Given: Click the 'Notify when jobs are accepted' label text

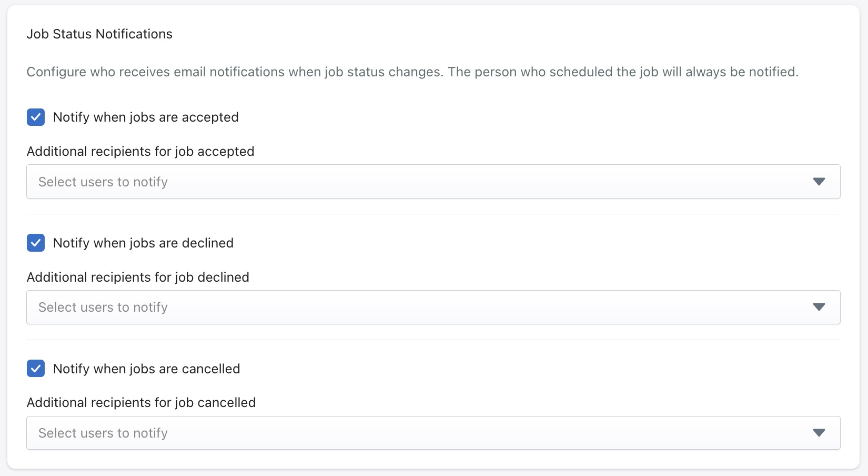Looking at the screenshot, I should [x=146, y=117].
